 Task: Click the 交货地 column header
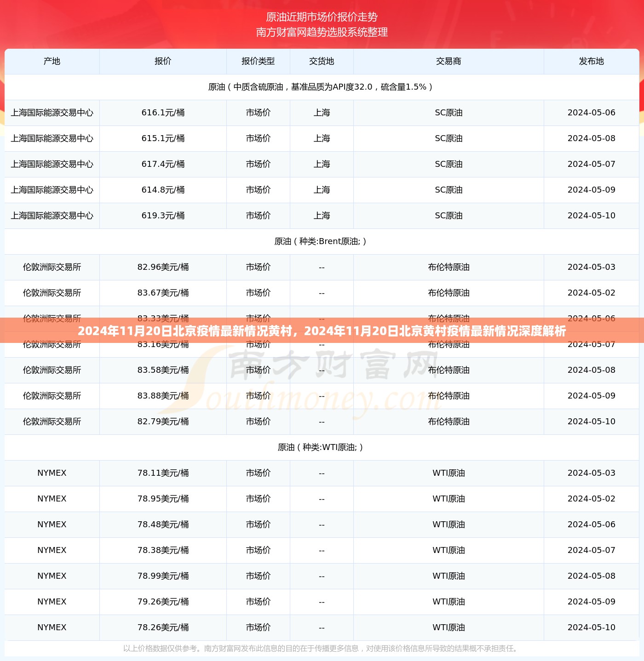pos(322,61)
